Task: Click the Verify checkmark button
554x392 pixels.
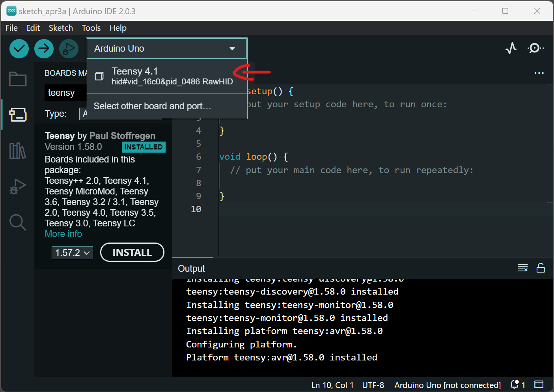Action: tap(19, 49)
